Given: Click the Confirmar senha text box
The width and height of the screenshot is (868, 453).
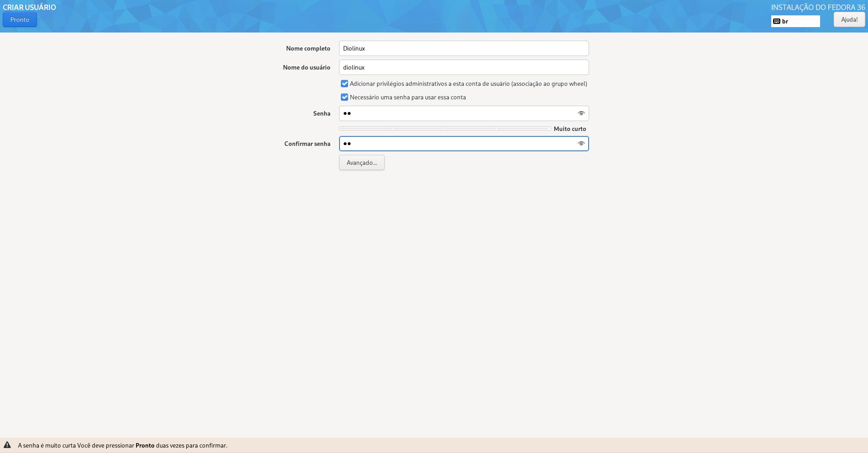Looking at the screenshot, I should (x=452, y=144).
